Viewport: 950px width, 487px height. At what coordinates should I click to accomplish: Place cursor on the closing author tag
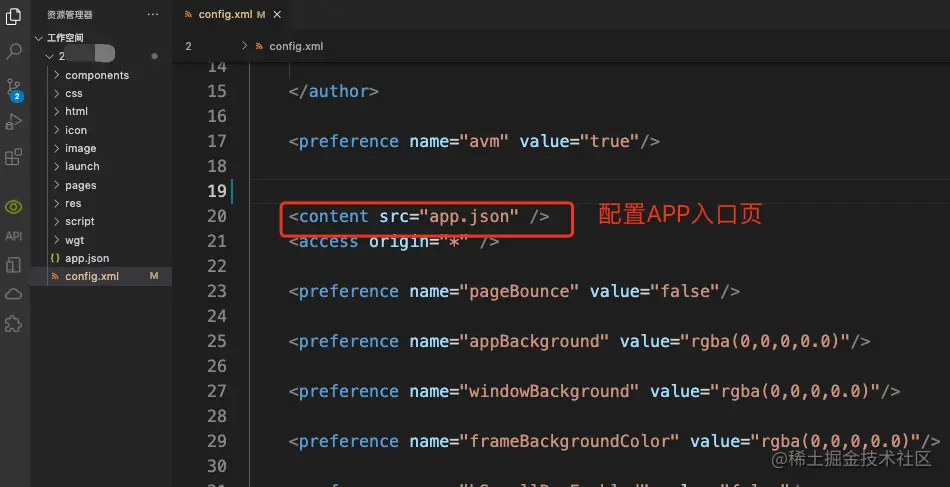point(334,91)
